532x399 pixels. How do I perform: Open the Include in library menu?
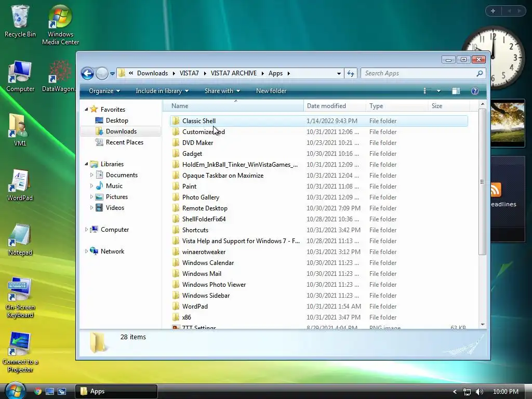162,91
